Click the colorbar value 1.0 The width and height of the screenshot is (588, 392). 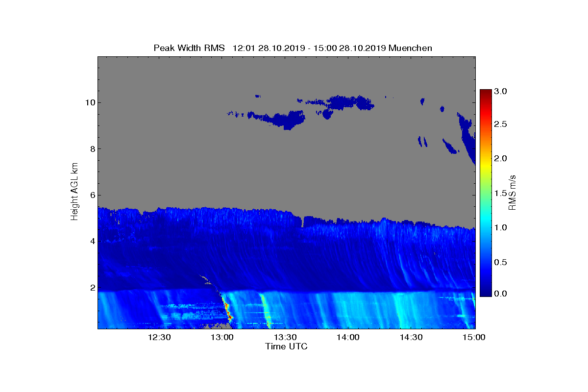click(500, 228)
